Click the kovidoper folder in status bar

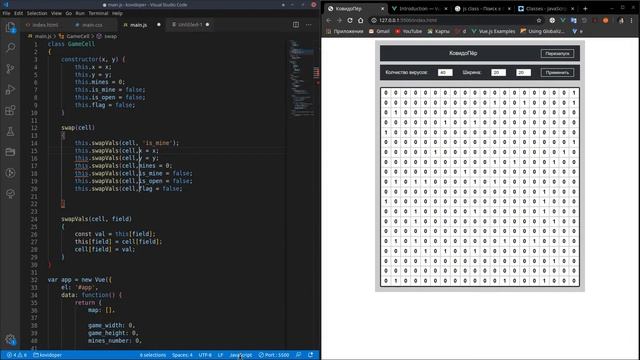point(47,355)
